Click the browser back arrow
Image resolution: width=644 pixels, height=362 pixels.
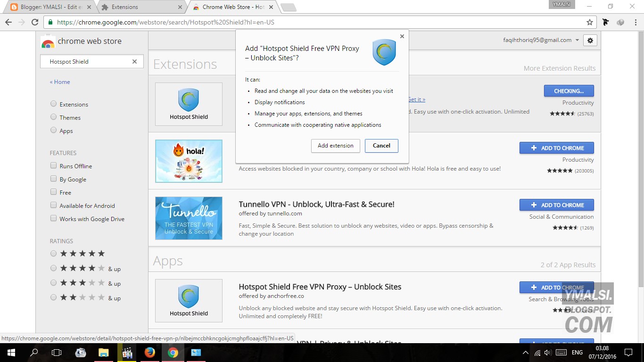click(8, 22)
